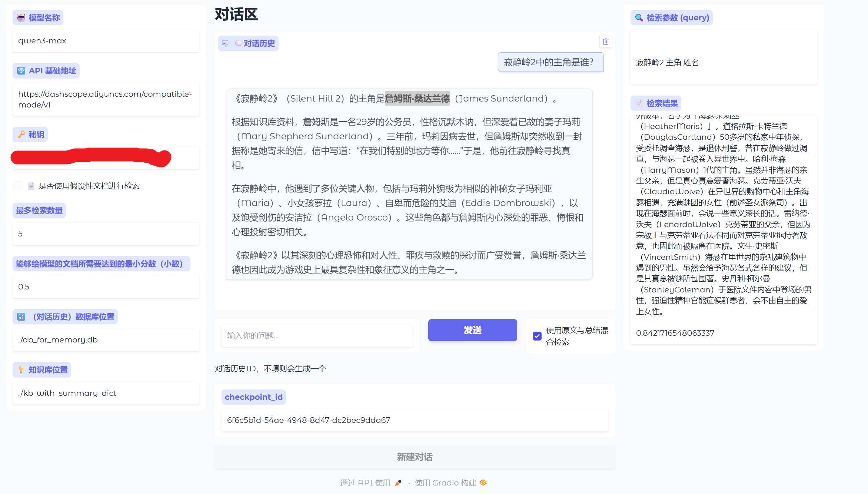Click the robot icon beside 模型名称

pos(21,17)
